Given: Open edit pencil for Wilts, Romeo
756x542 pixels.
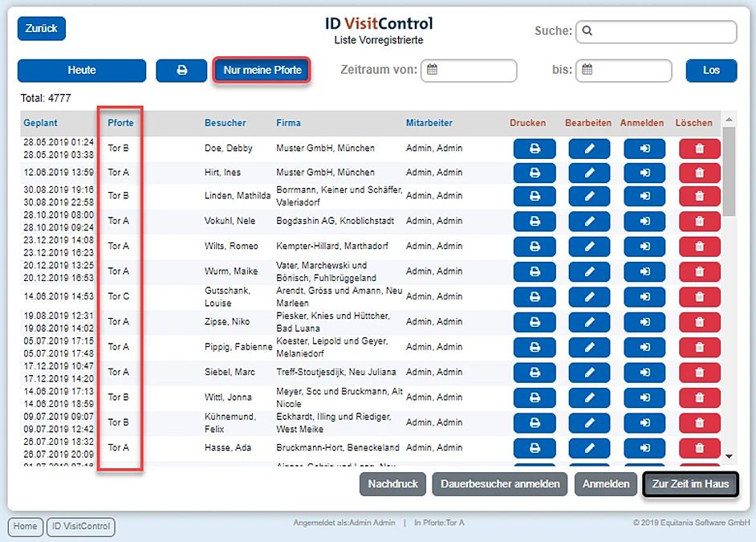Looking at the screenshot, I should [x=589, y=247].
